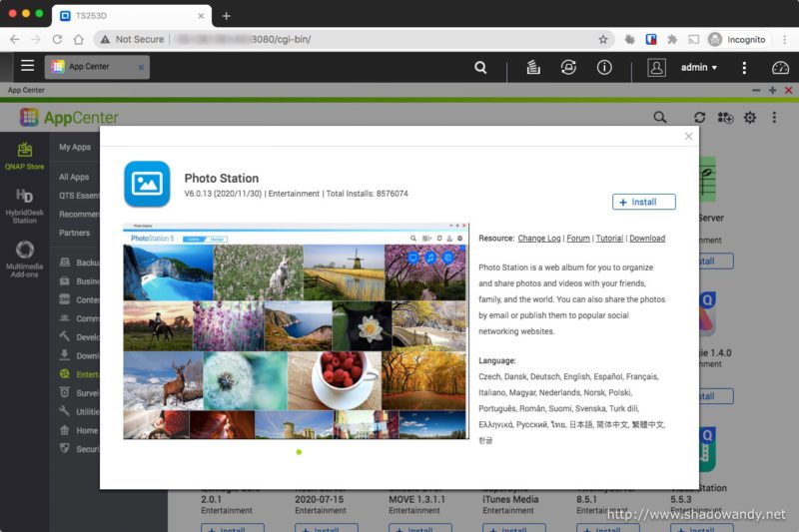
Task: Install the Photo Station app
Action: point(643,202)
